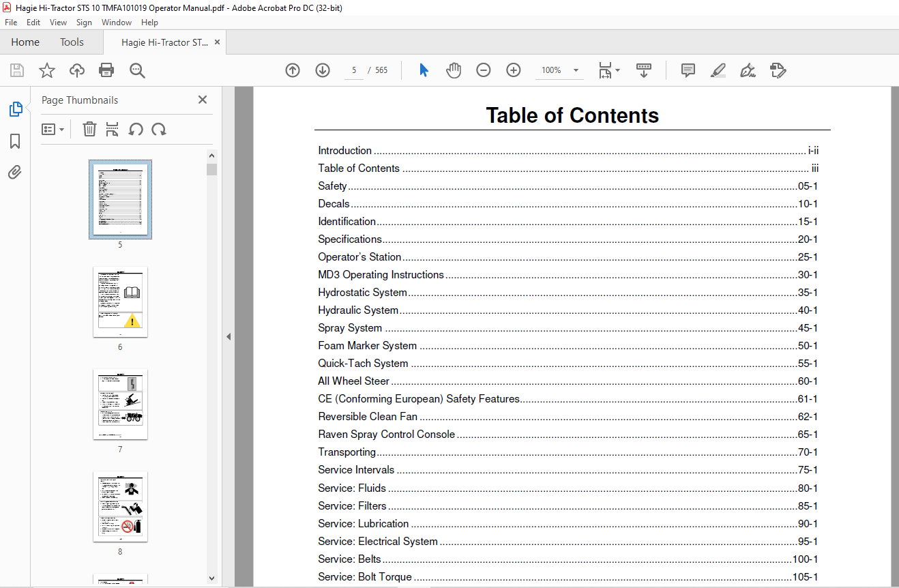Open the View menu
Screen dimensions: 899x588
[x=58, y=23]
